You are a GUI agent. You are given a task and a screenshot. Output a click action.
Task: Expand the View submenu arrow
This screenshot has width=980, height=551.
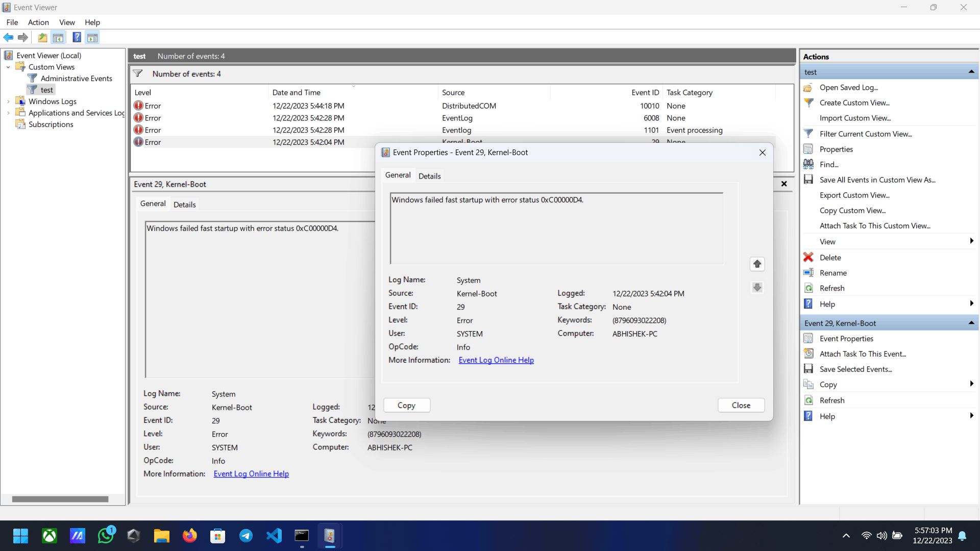(x=971, y=241)
